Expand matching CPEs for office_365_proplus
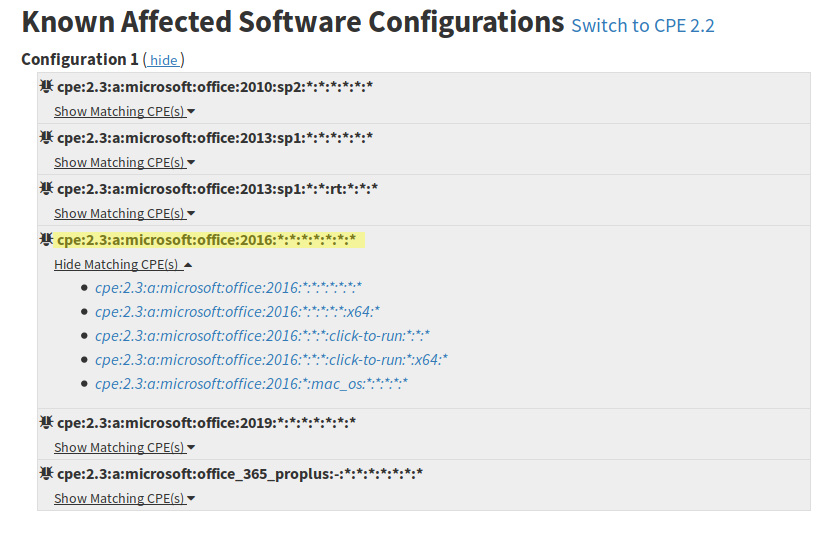Image resolution: width=835 pixels, height=534 pixels. click(x=125, y=498)
